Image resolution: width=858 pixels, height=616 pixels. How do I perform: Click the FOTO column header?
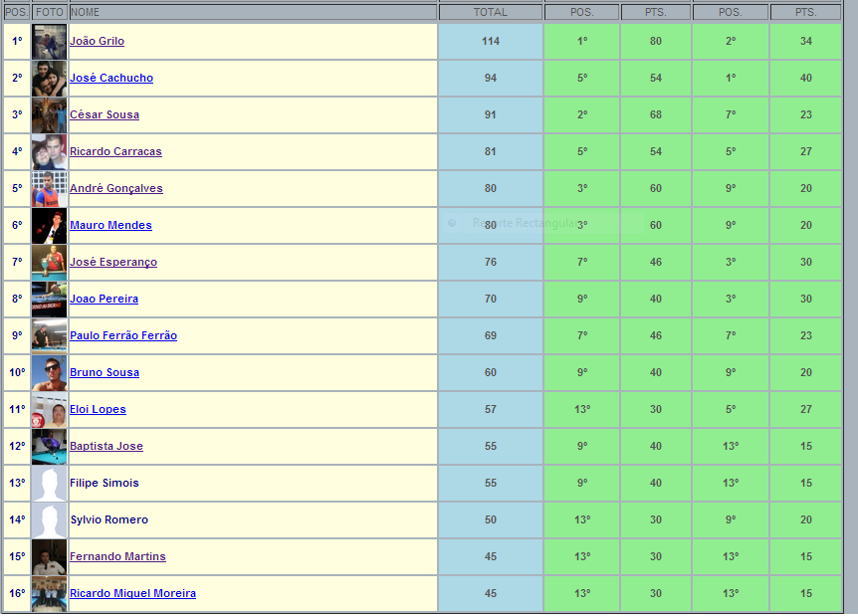tap(50, 12)
